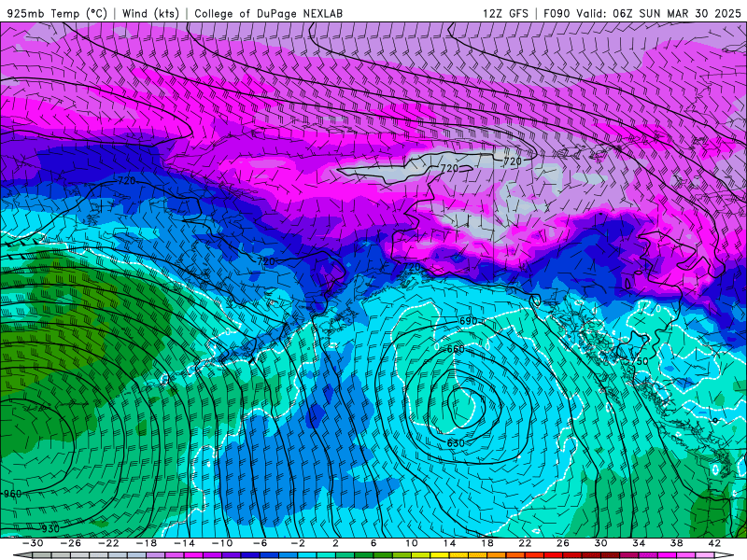Click the 'Wind (kts)' header label

tap(150, 13)
